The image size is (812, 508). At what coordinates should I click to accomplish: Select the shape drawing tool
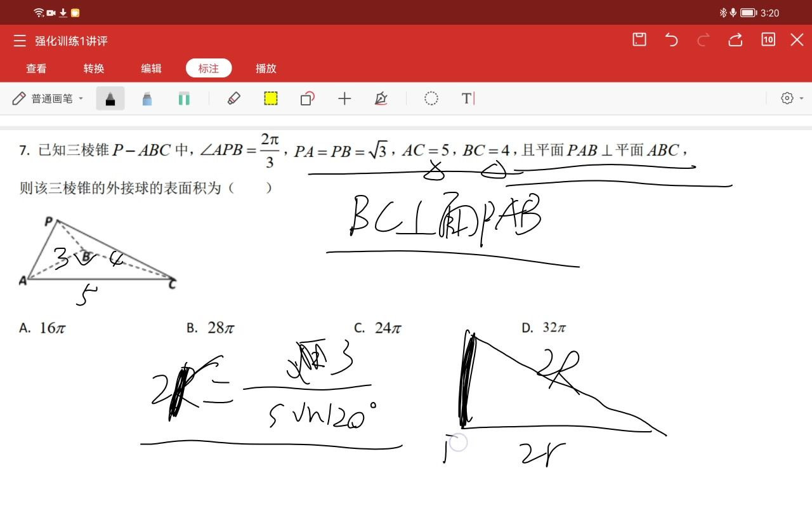click(x=308, y=98)
